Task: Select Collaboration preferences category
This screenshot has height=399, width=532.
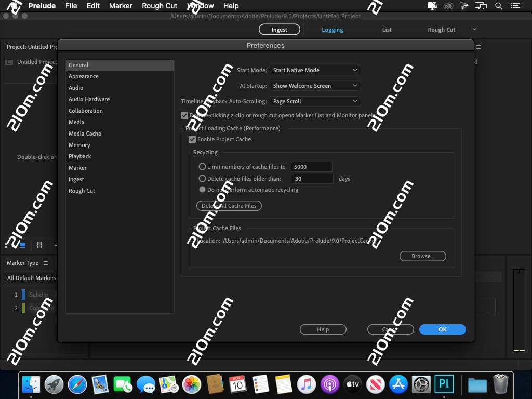Action: click(120, 111)
